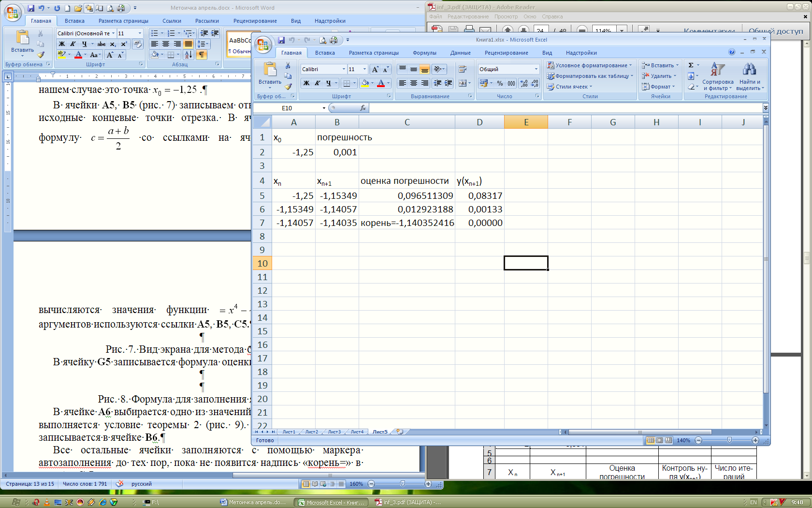This screenshot has height=508, width=812.
Task: Select column D header
Action: click(479, 122)
